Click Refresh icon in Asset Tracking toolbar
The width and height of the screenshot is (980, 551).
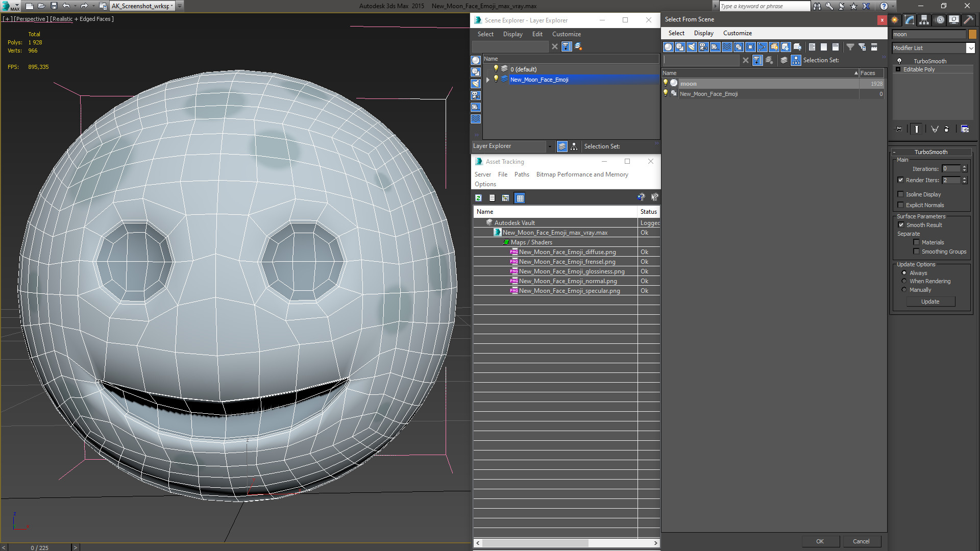click(478, 198)
